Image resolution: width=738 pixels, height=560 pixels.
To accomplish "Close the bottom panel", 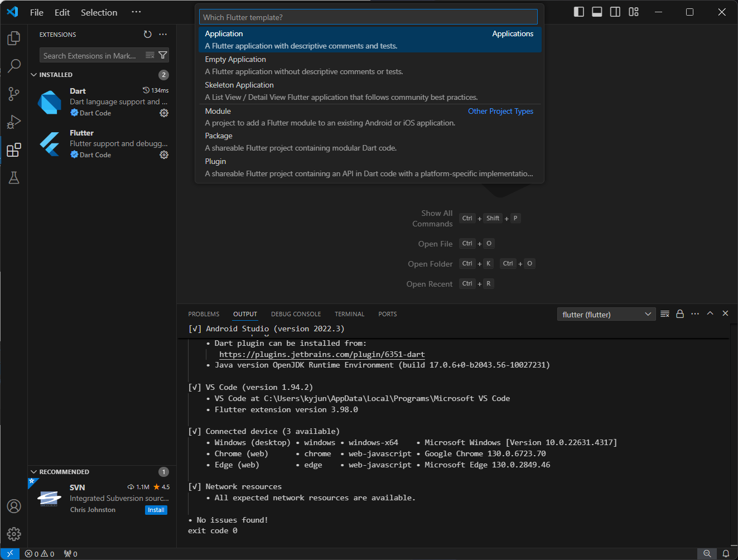I will [725, 313].
